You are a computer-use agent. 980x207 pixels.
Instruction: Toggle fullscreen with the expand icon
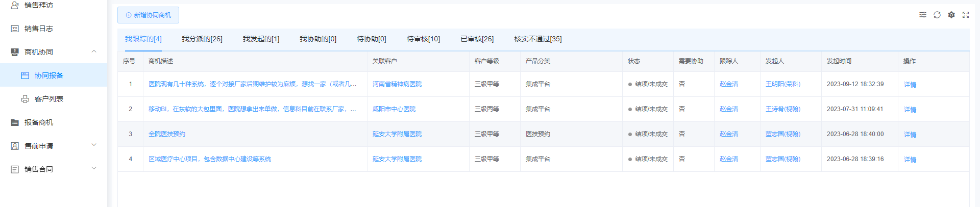point(966,15)
